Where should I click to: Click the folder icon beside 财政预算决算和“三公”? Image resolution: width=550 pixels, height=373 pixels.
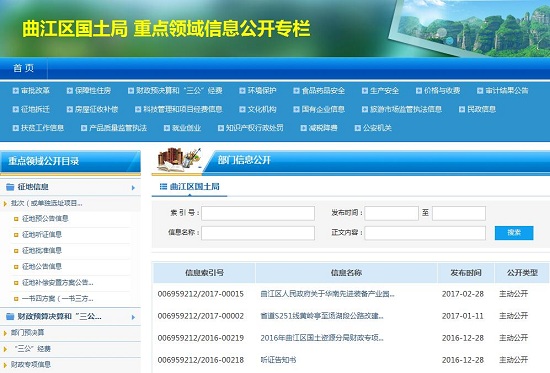[10, 317]
